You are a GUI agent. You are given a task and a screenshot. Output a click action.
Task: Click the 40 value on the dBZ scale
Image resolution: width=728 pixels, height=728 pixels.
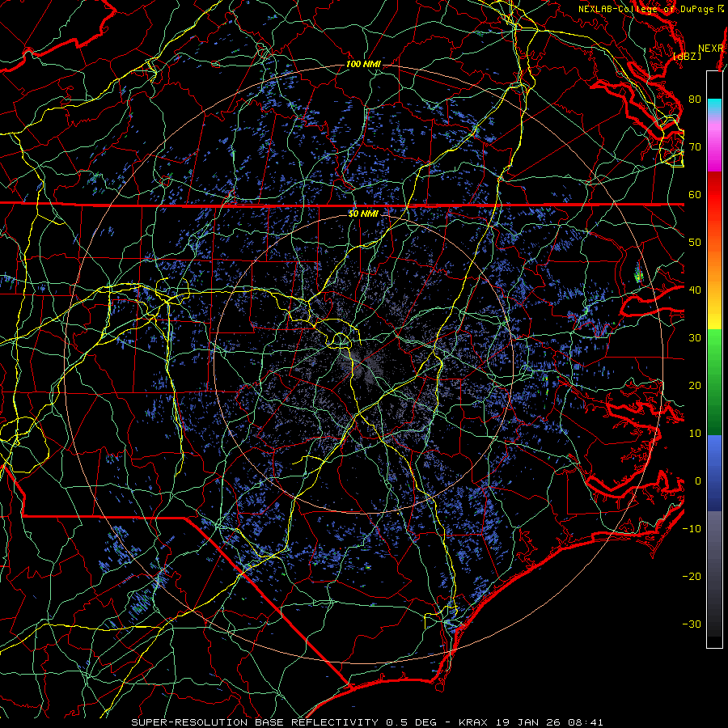click(x=695, y=290)
